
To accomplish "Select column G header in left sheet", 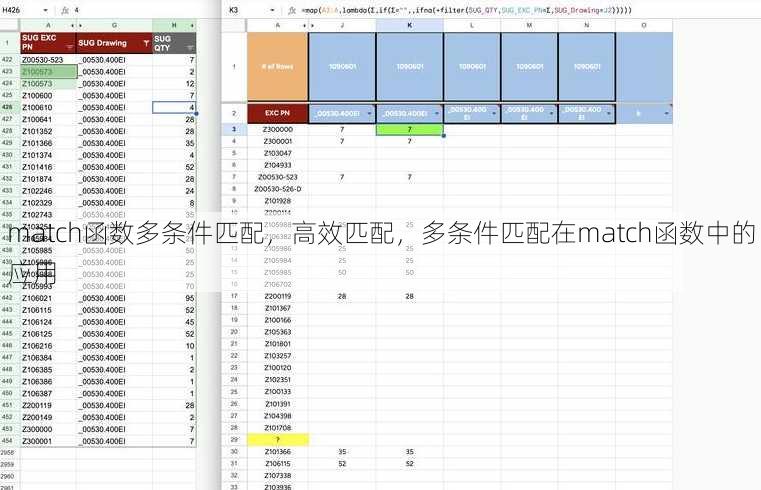I will pos(114,25).
